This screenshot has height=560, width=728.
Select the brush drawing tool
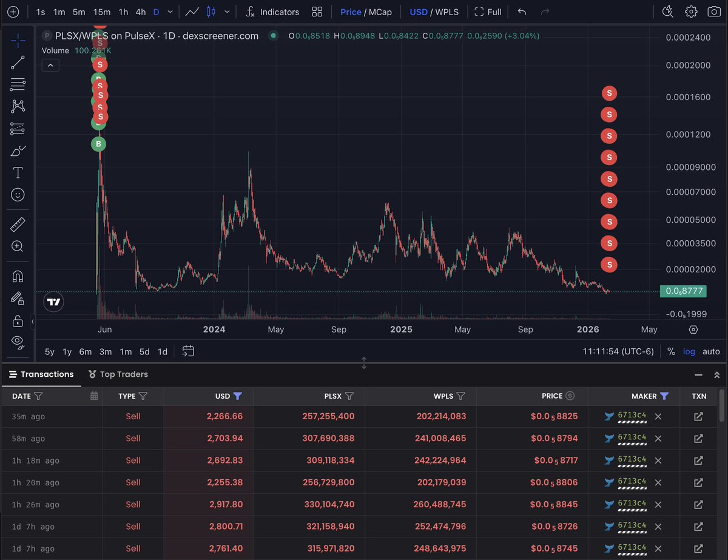click(18, 150)
